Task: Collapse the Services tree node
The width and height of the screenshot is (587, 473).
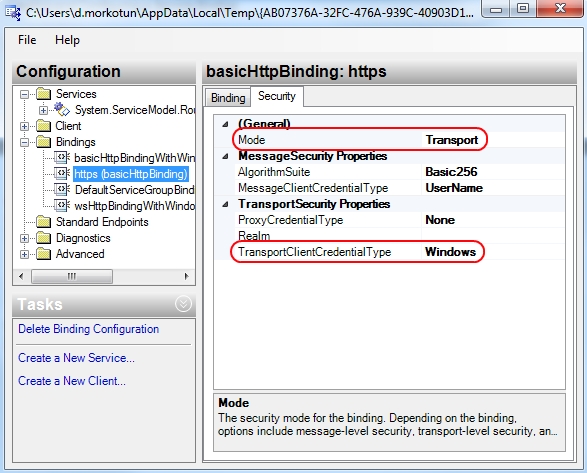Action: (24, 94)
